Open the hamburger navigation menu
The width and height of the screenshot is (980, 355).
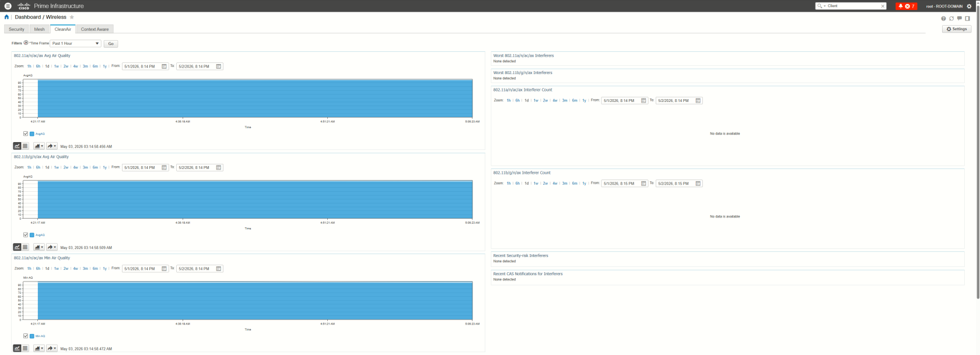pyautogui.click(x=8, y=6)
